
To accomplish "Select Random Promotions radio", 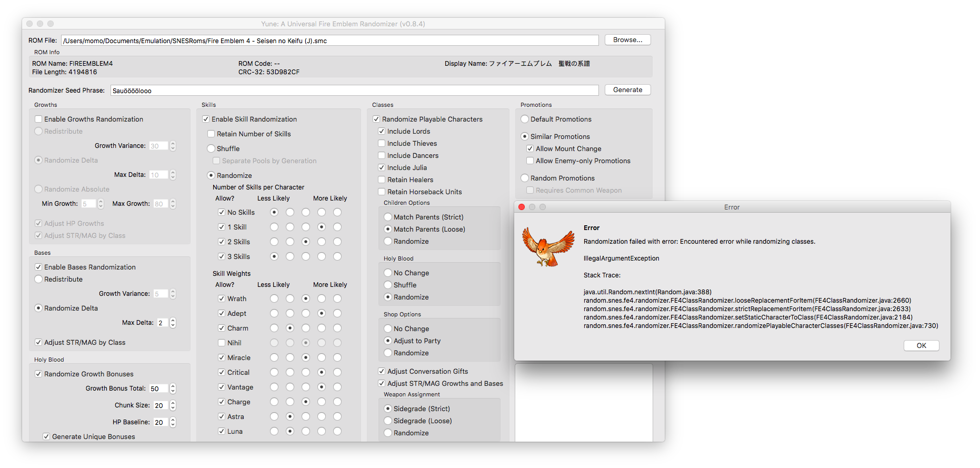I will click(x=525, y=178).
